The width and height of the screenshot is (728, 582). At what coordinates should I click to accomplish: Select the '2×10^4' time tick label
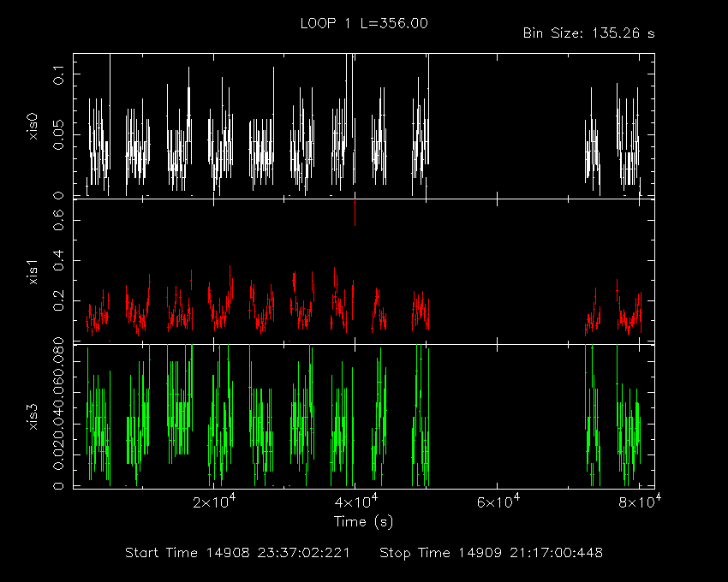click(x=214, y=502)
